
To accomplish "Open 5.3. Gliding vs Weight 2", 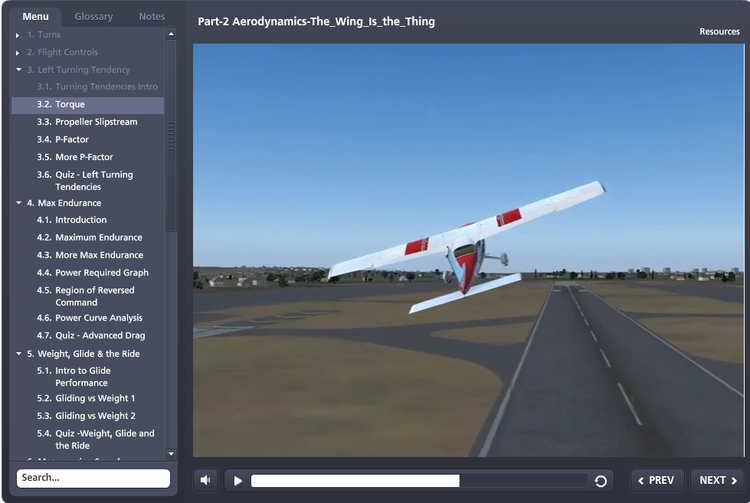I will (x=86, y=416).
